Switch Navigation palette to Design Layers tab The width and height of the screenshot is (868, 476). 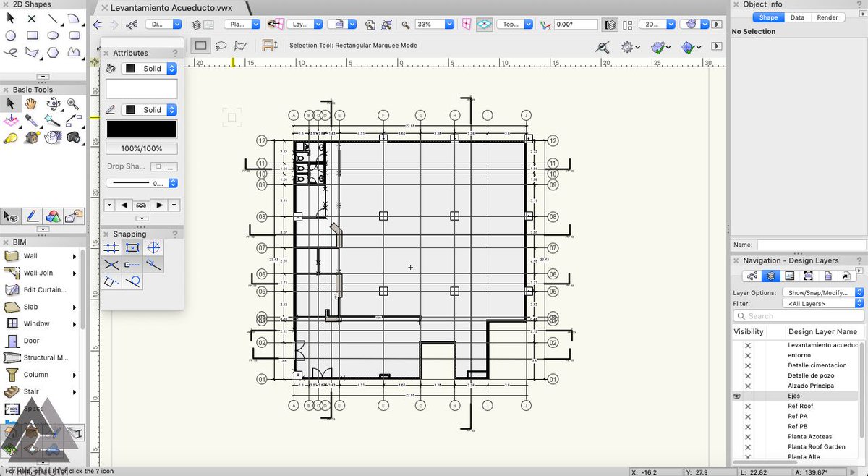[x=771, y=276]
